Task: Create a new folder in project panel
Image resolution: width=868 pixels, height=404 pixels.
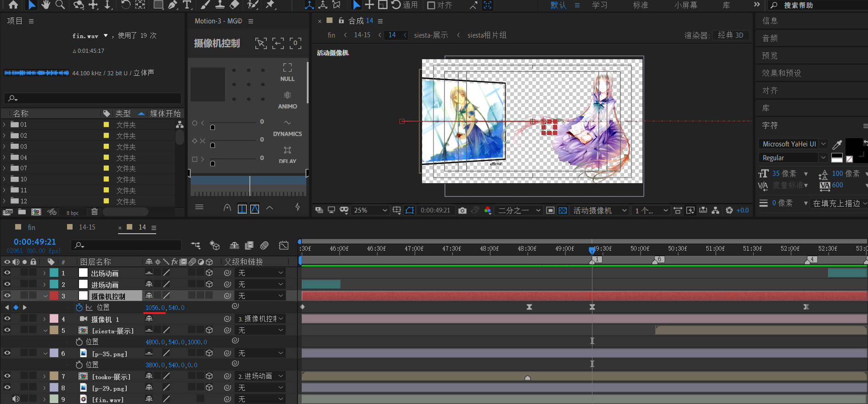Action: [22, 212]
